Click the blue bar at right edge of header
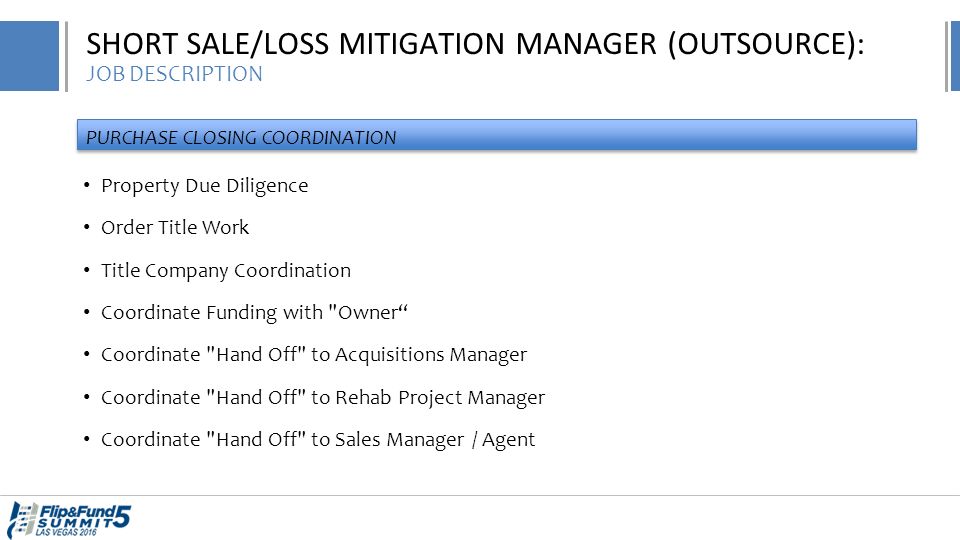This screenshot has height=540, width=960. (955, 56)
